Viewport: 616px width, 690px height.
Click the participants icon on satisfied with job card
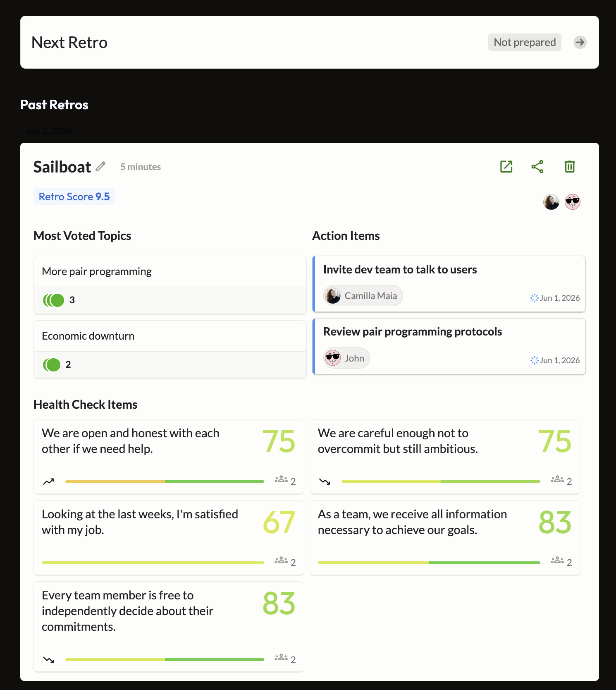[x=281, y=561]
